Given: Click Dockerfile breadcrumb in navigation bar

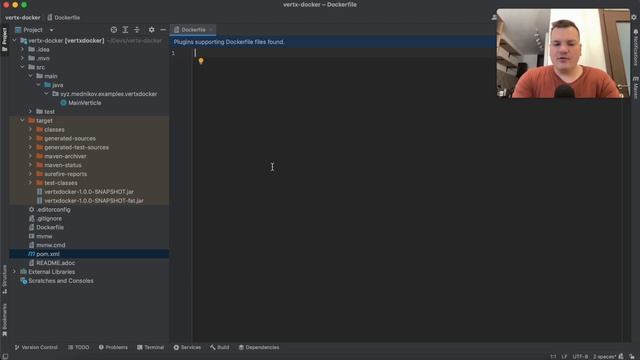Looking at the screenshot, I should point(64,18).
